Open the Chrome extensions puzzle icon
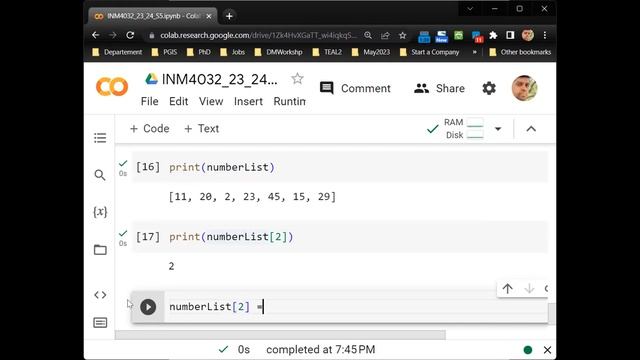 (493, 36)
